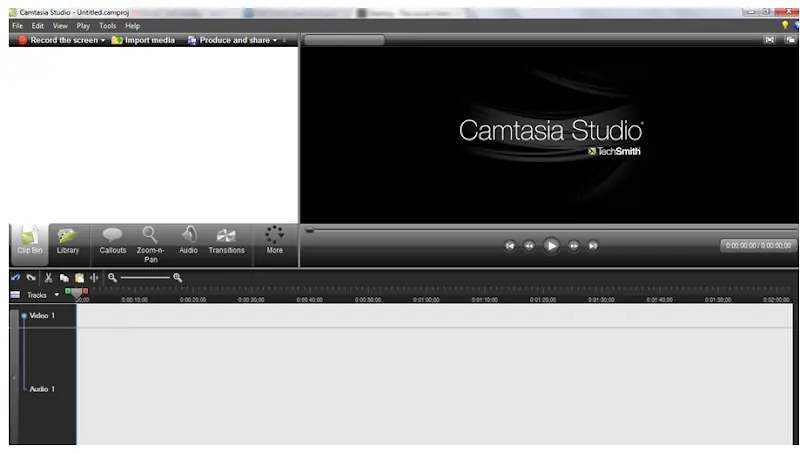Step forward in preview
This screenshot has height=453, width=800.
pos(573,246)
